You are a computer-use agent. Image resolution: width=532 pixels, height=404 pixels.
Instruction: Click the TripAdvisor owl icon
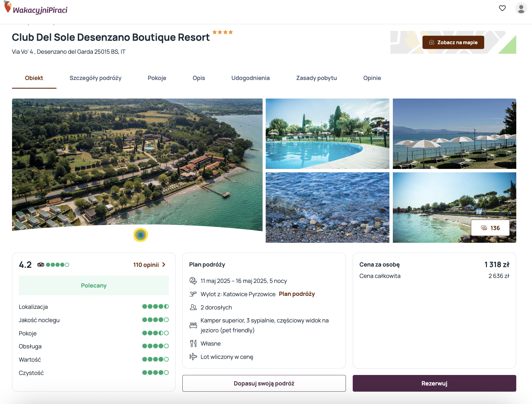(41, 265)
